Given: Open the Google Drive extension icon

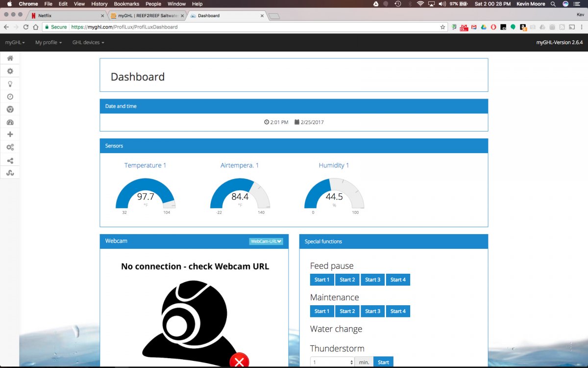Looking at the screenshot, I should (484, 27).
